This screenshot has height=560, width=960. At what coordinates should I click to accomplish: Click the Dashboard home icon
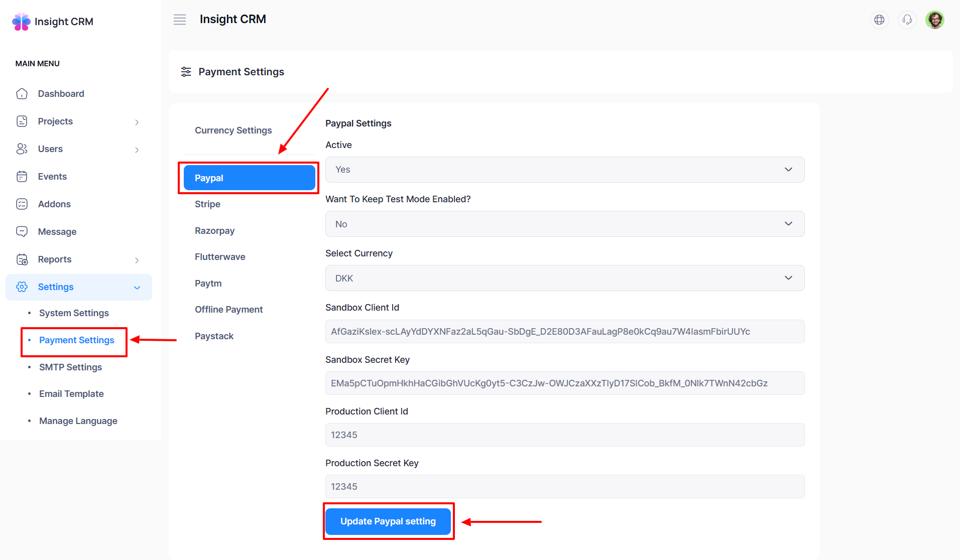22,94
